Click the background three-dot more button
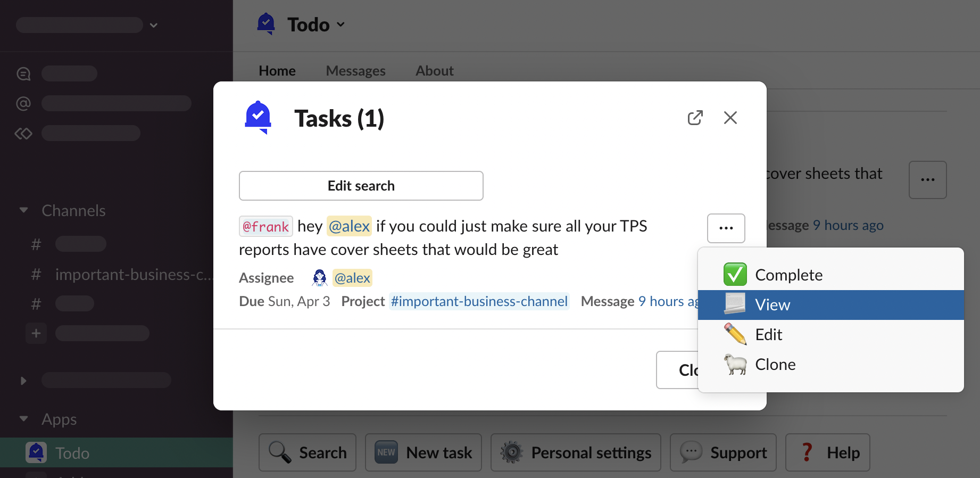Image resolution: width=980 pixels, height=478 pixels. coord(927,180)
